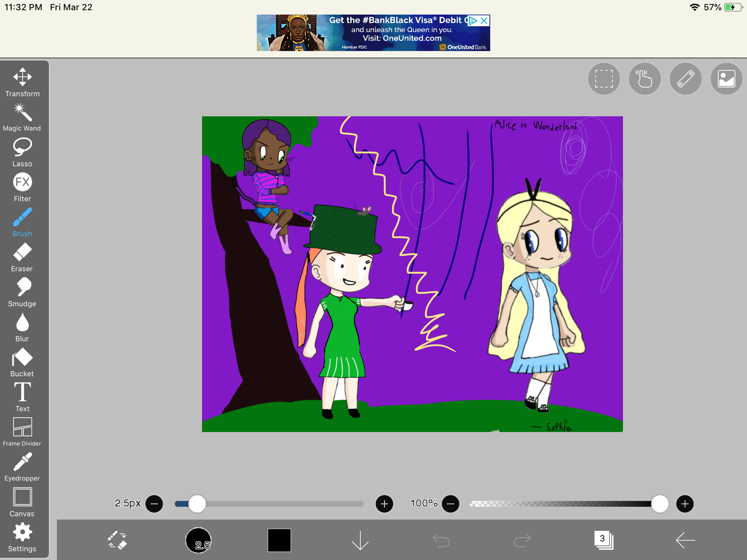Viewport: 747px width, 560px height.
Task: Click the opacity slider handle
Action: [x=660, y=504]
